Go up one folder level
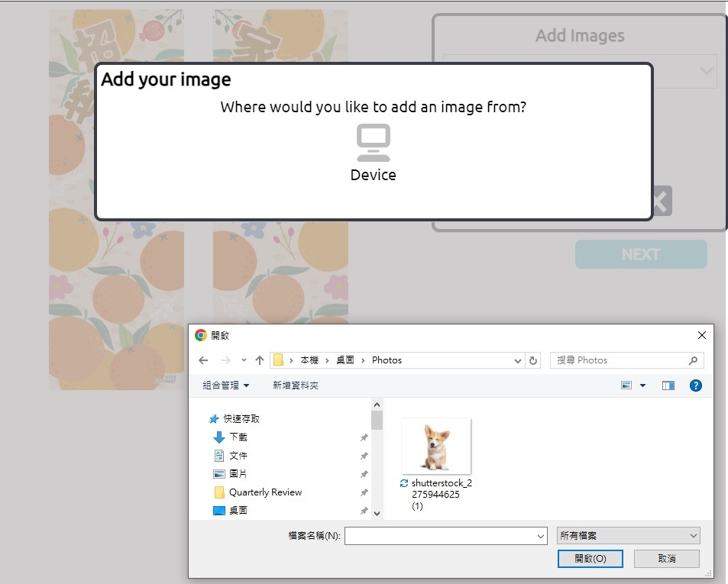The image size is (728, 584). tap(260, 360)
